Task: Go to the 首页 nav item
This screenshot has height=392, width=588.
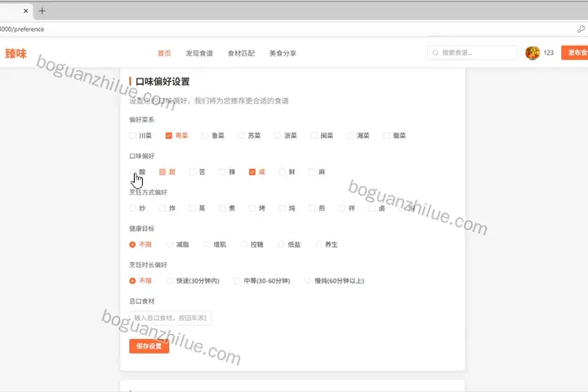Action: click(164, 53)
